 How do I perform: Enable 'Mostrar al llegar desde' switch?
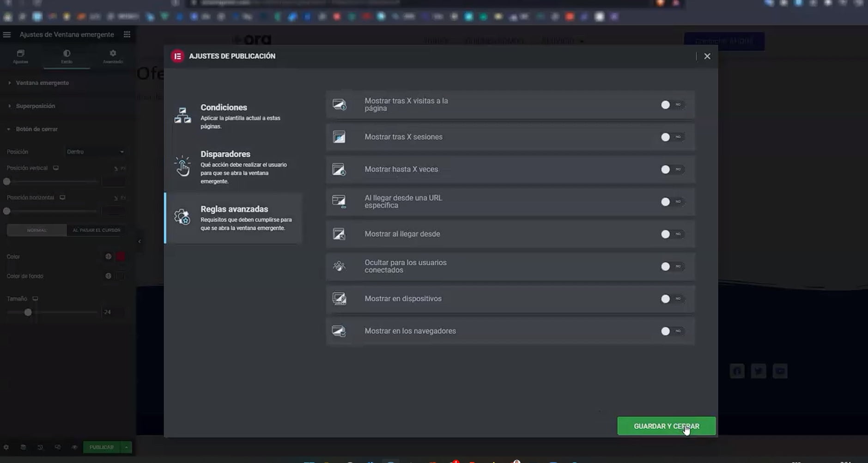672,234
